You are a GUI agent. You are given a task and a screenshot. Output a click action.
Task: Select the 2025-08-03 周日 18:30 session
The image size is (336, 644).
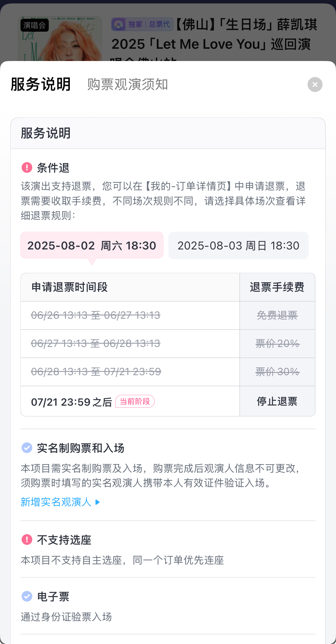point(238,245)
